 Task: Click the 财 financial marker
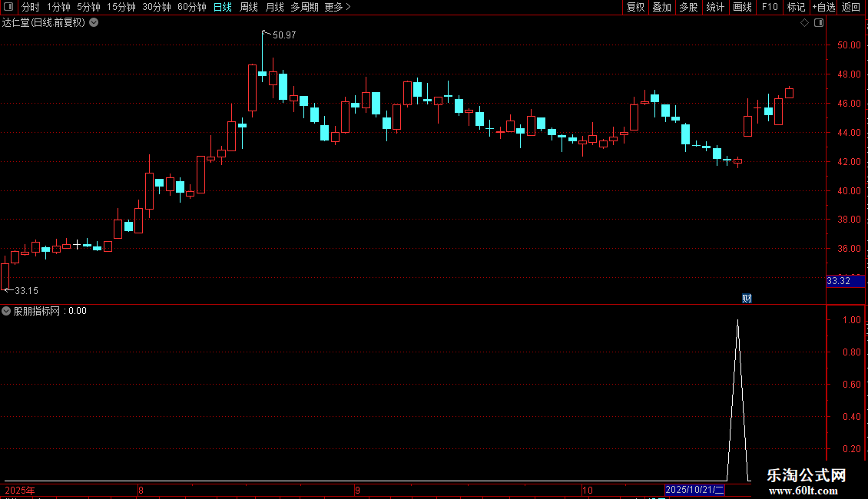[747, 299]
